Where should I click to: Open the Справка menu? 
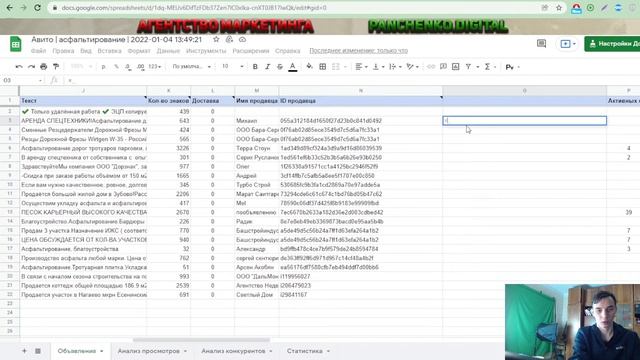coord(287,51)
